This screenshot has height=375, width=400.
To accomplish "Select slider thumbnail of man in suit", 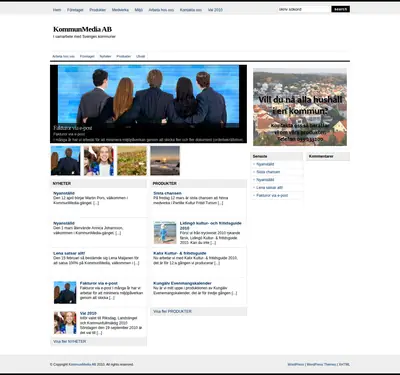I will click(x=66, y=161).
